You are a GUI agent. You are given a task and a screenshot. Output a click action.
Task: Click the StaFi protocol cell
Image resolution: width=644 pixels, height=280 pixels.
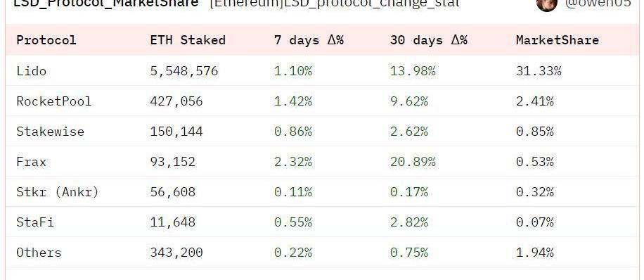coord(35,222)
